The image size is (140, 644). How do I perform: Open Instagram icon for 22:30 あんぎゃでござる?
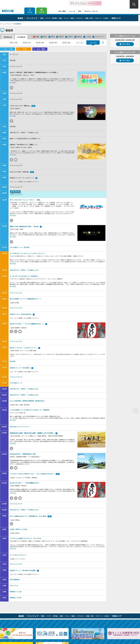(16, 498)
